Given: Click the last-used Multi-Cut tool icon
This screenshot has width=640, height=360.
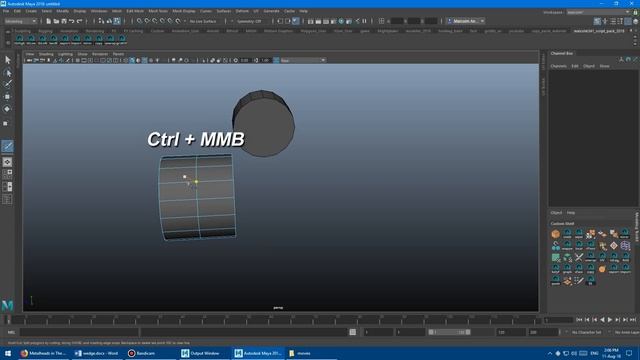Looking at the screenshot, I should tap(7, 146).
